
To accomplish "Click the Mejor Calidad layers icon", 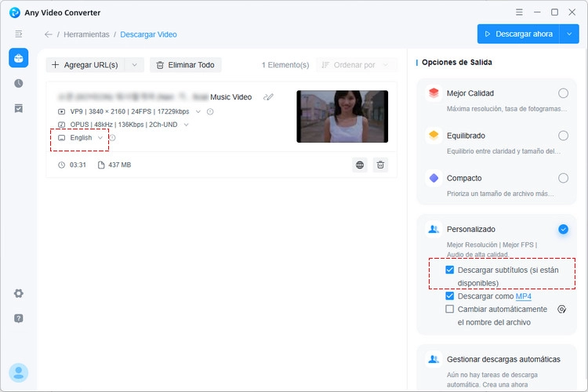I will coord(434,93).
